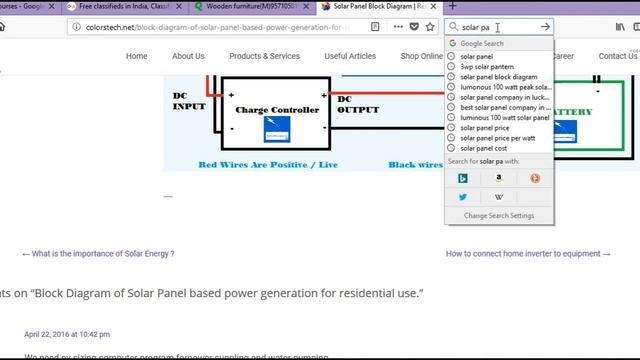The height and width of the screenshot is (360, 640).
Task: Open Shop Online in site navigation
Action: [x=422, y=56]
